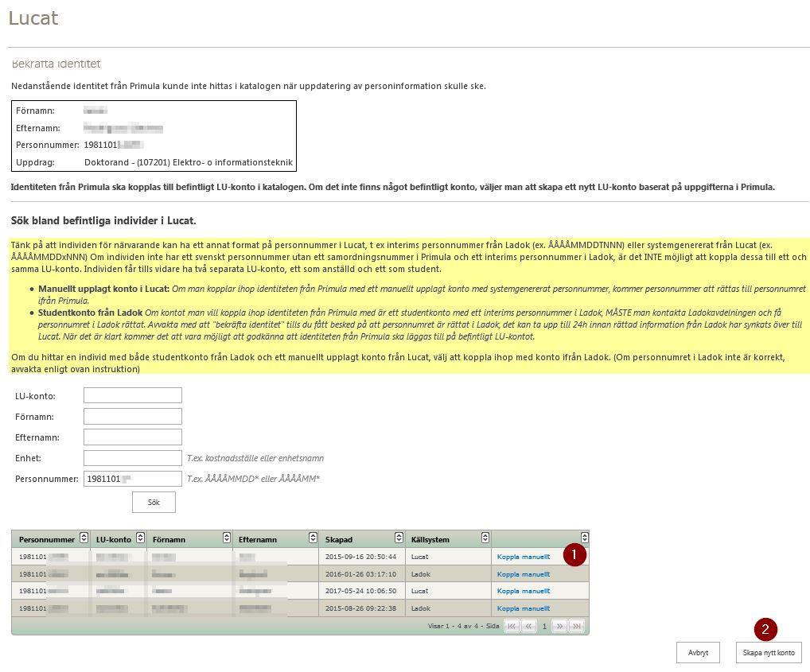Image resolution: width=810 pixels, height=672 pixels.
Task: Open the Skapad column sort menu icon
Action: (399, 538)
